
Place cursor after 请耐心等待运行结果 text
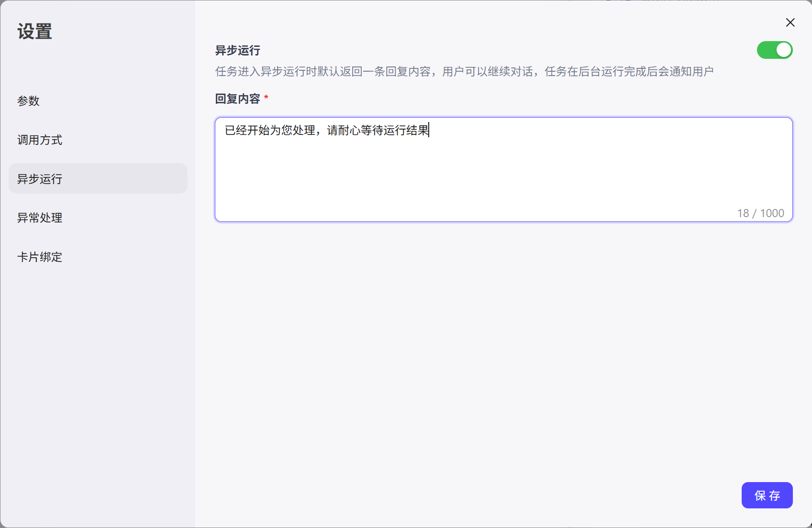[430, 131]
